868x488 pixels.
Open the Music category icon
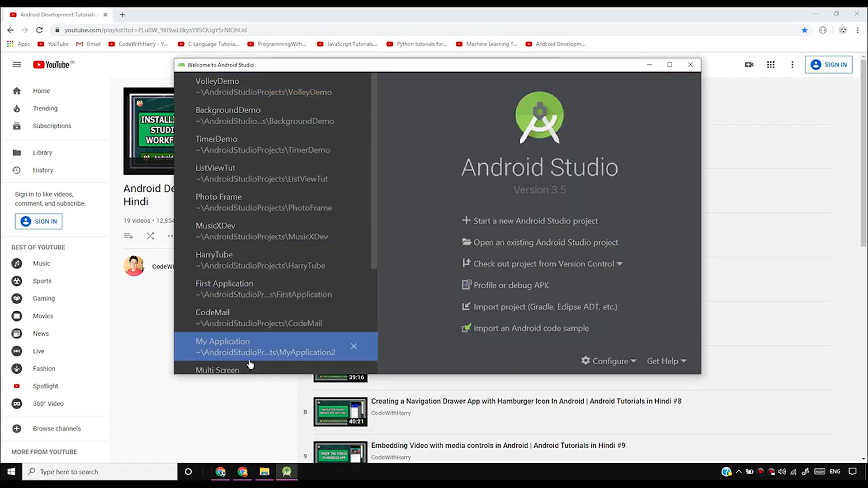(x=17, y=263)
